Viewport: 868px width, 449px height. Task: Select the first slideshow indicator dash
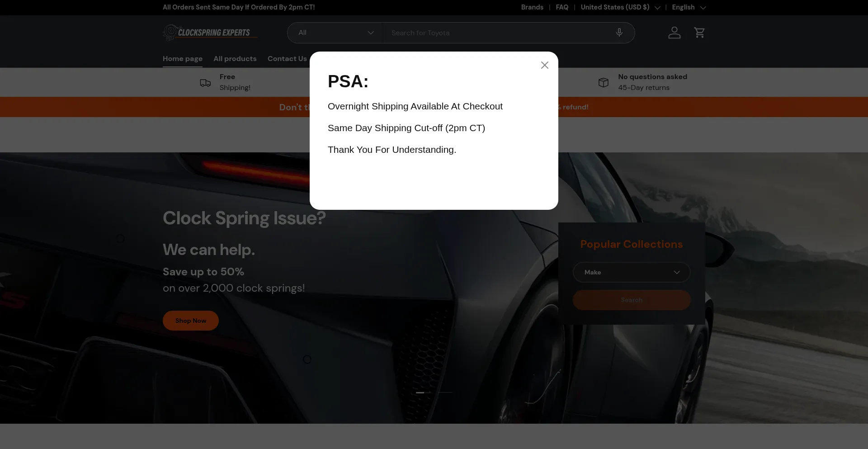point(420,392)
